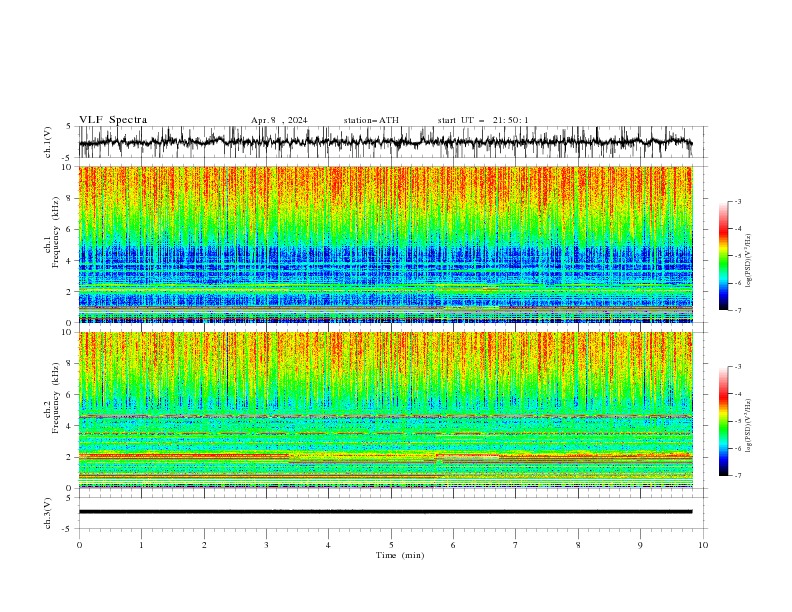This screenshot has width=792, height=612.
Task: Click the time axis tick label '1'
Action: (x=141, y=545)
